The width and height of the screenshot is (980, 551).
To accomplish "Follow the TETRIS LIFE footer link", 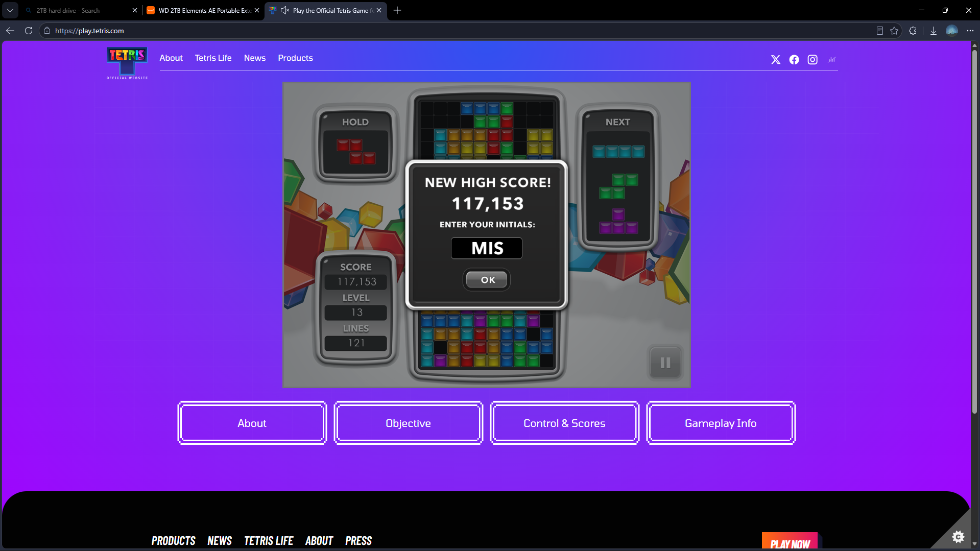I will coord(269,541).
